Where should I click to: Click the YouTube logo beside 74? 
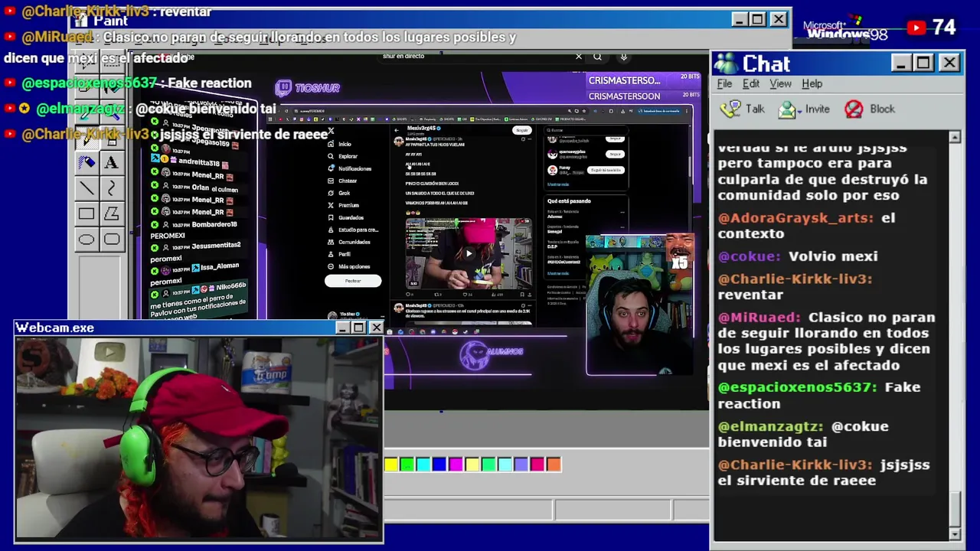[916, 28]
